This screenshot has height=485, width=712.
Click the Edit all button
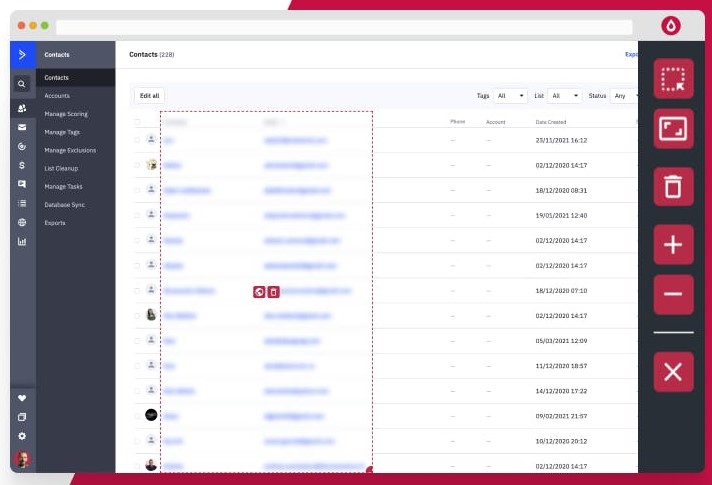coord(149,96)
